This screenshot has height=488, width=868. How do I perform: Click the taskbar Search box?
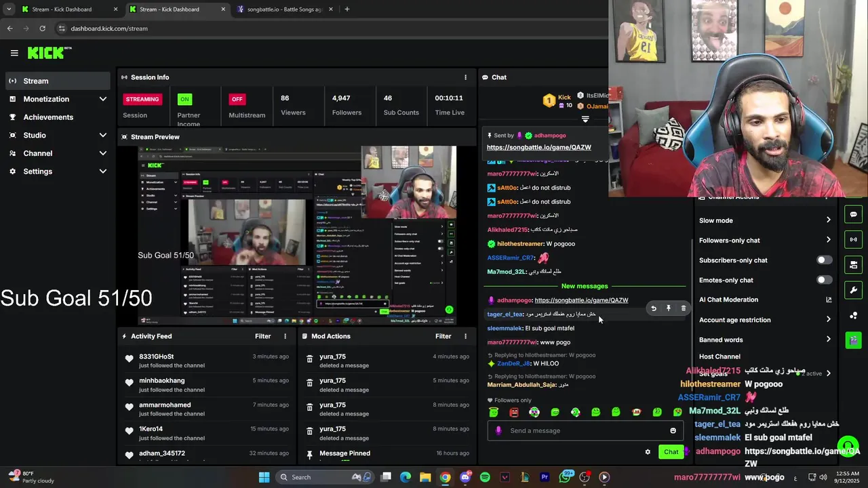[x=324, y=477]
